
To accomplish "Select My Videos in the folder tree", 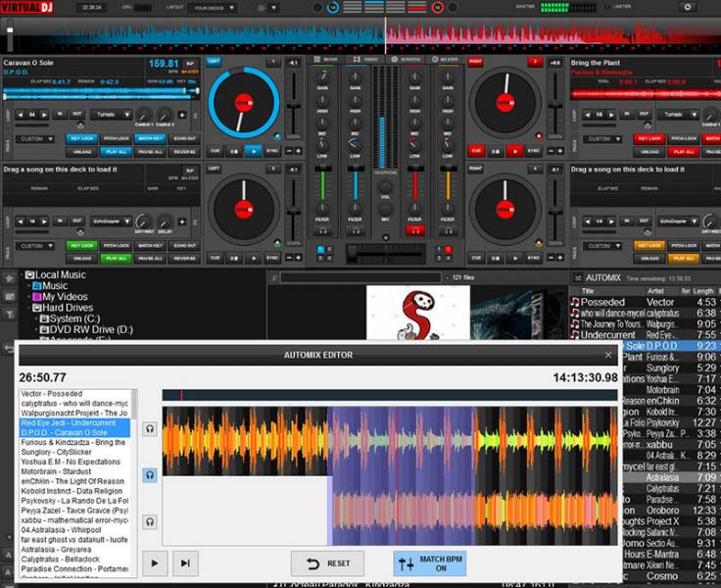I will (65, 297).
